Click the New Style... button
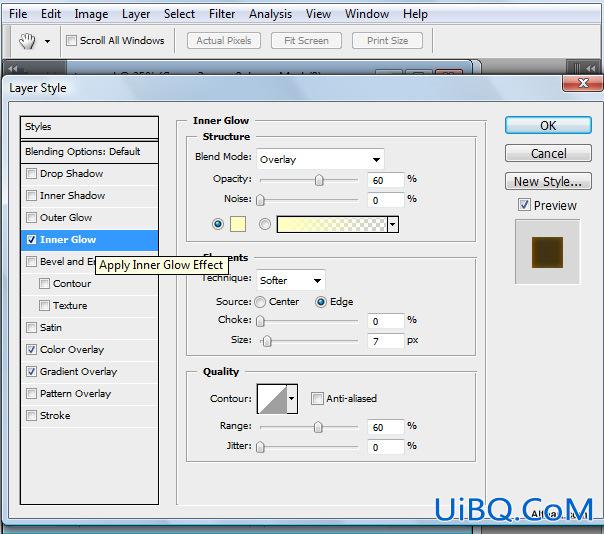 click(548, 181)
